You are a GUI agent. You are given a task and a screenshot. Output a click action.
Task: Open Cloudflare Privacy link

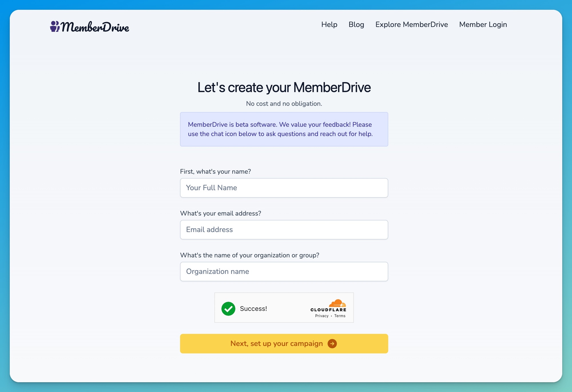click(322, 316)
